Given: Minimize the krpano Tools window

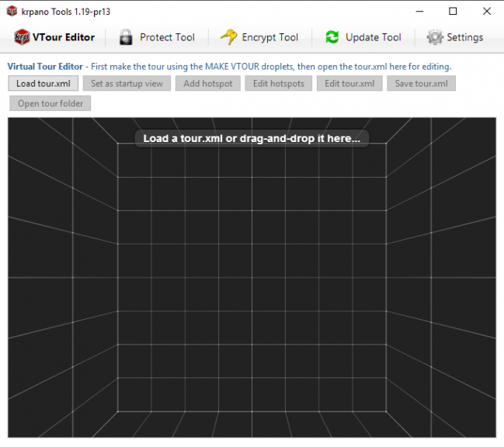Looking at the screenshot, I should (419, 11).
